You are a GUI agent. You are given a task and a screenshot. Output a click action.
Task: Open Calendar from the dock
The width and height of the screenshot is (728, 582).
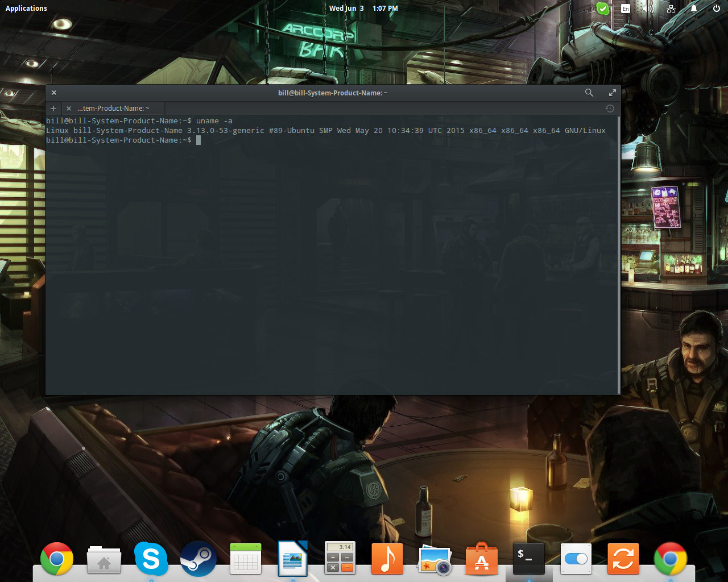pos(246,559)
